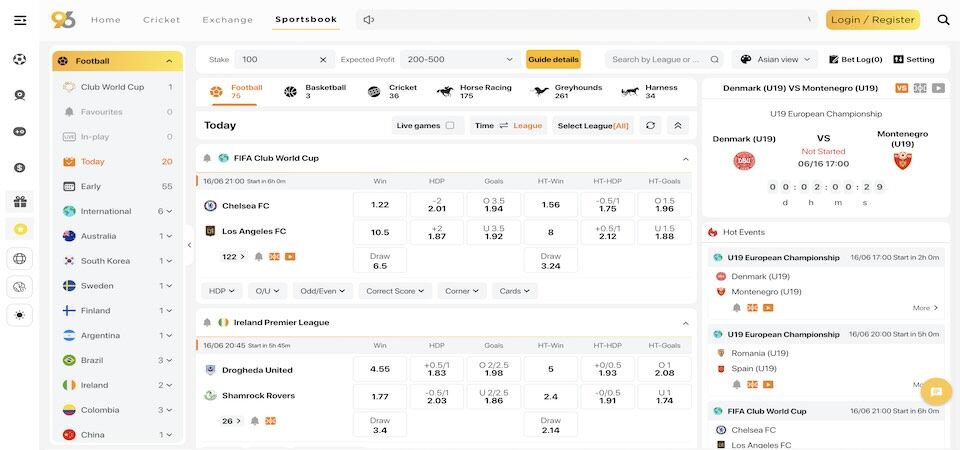The width and height of the screenshot is (960, 450).
Task: Click the gift promotions sidebar icon
Action: point(19,202)
